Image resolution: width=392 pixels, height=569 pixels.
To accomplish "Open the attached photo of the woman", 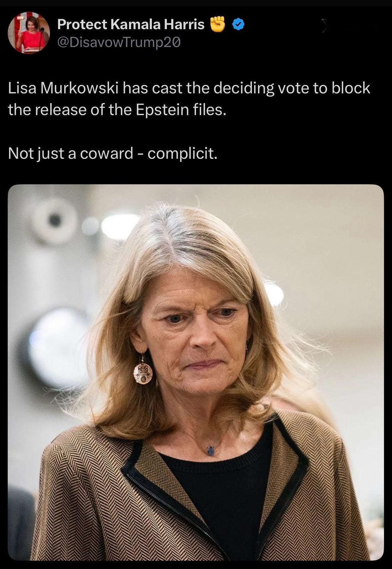I will [196, 372].
